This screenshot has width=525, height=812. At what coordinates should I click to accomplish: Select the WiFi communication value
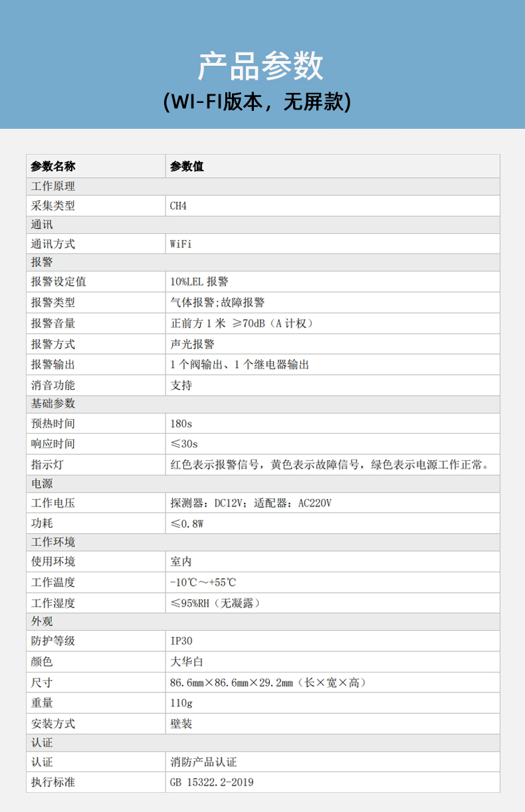click(x=181, y=244)
